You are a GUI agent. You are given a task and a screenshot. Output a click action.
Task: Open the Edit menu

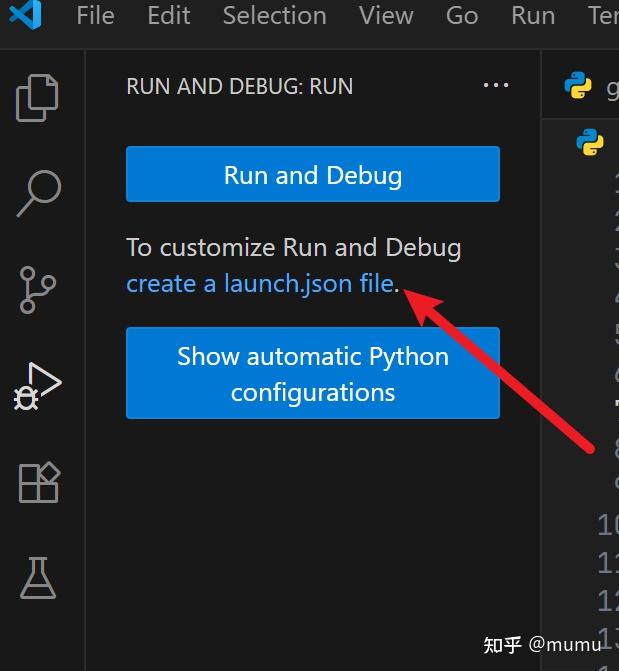167,16
